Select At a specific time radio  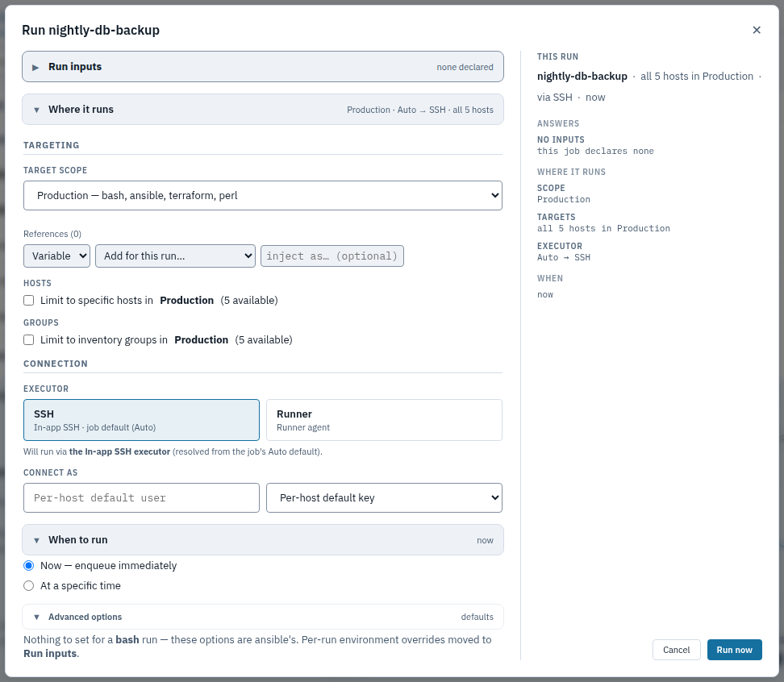(29, 585)
